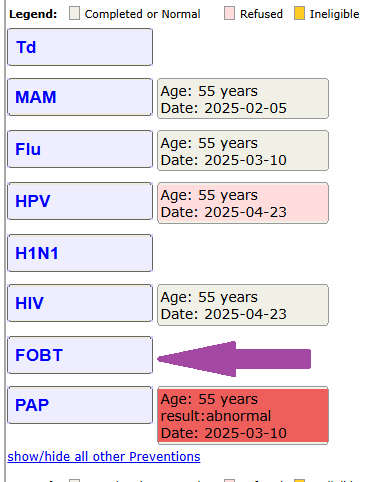
Task: Click the purple arrow pointing at FOBT
Action: tap(234, 359)
